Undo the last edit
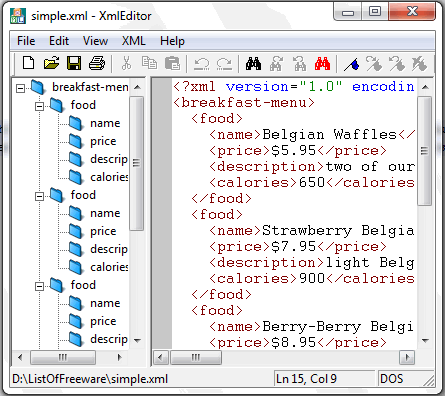445x396 pixels. click(202, 63)
